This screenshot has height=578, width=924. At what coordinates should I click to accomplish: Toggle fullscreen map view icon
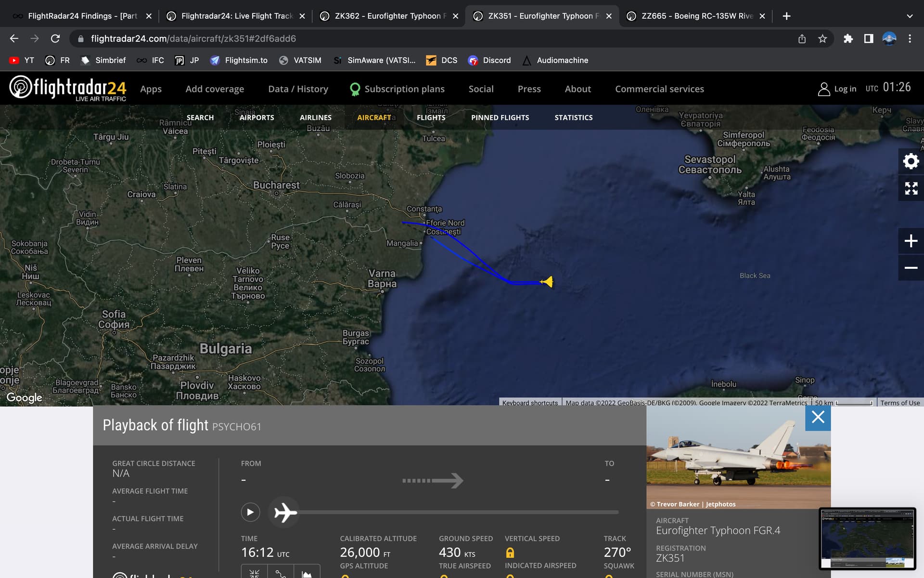pos(911,188)
